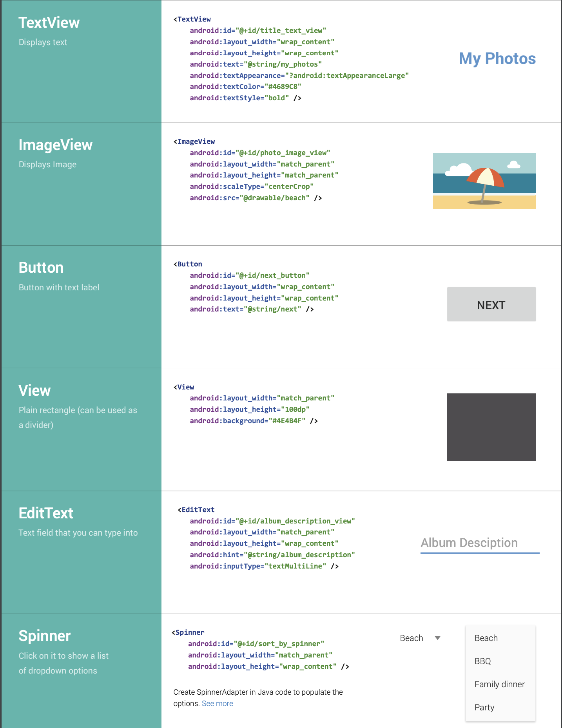Click the dark gray View rectangle
This screenshot has width=562, height=728.
pyautogui.click(x=491, y=427)
